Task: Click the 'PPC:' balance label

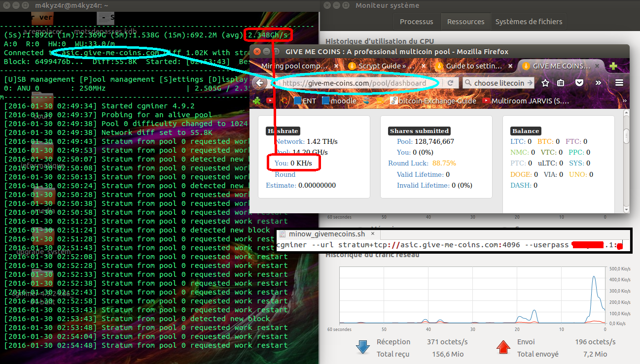Action: pyautogui.click(x=576, y=152)
